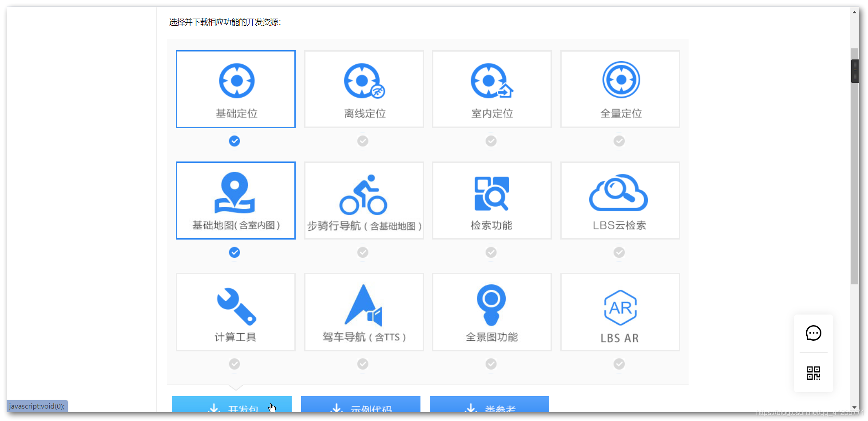Image resolution: width=868 pixels, height=421 pixels.
Task: Download the 示例代码 sample code
Action: 361,405
